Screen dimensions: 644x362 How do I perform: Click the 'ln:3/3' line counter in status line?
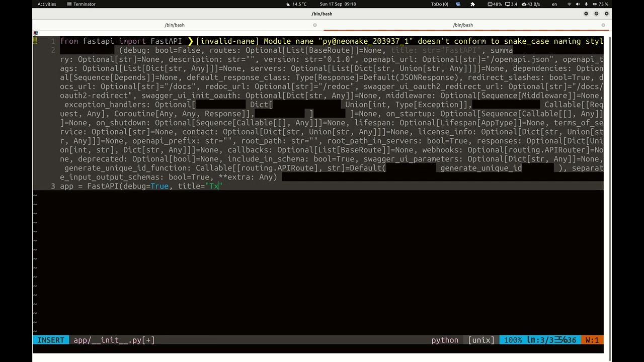pyautogui.click(x=540, y=340)
